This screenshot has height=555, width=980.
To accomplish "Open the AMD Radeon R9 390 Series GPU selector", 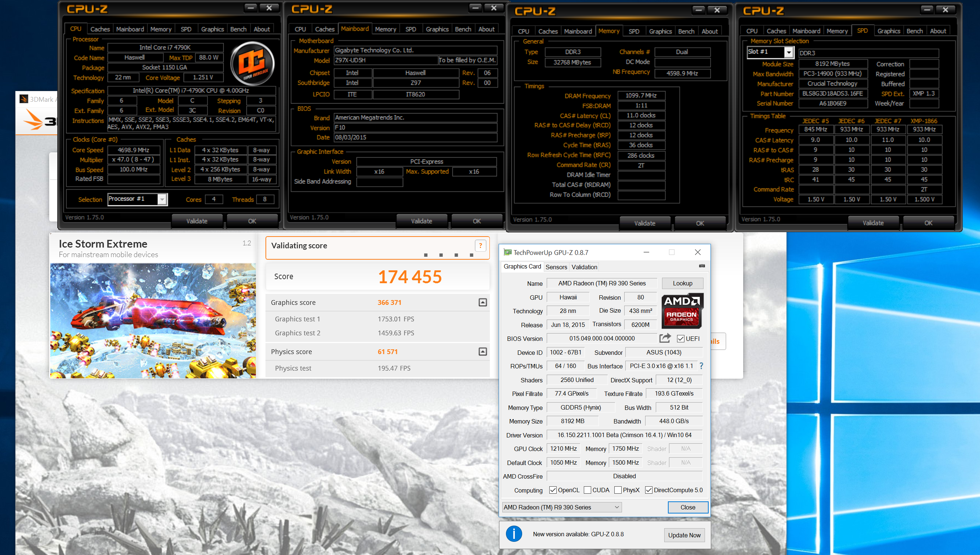I will (x=562, y=507).
